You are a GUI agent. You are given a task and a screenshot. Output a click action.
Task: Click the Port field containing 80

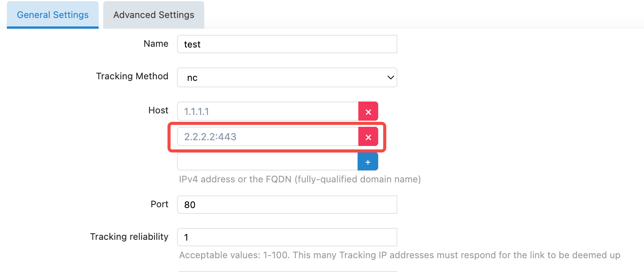click(287, 205)
